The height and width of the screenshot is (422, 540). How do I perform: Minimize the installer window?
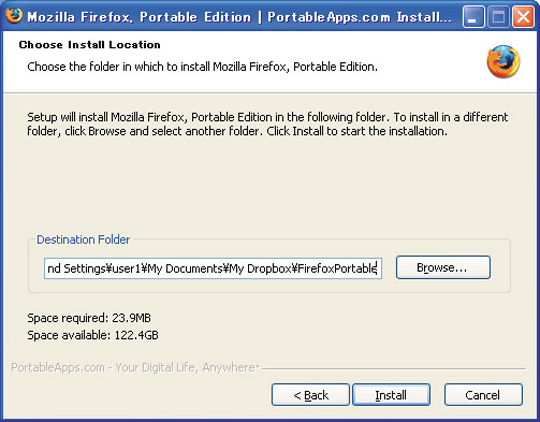click(x=474, y=17)
